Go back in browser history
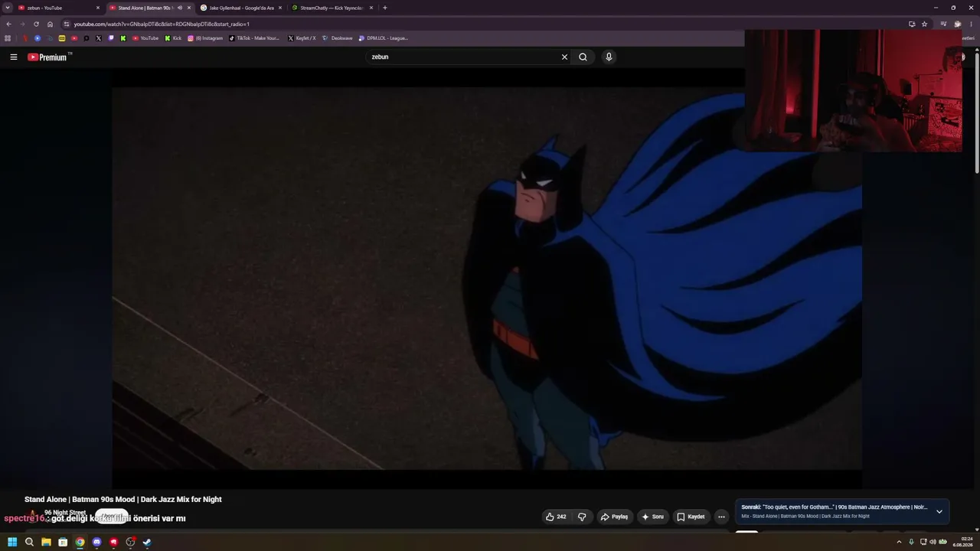Viewport: 980px width, 551px height. (x=8, y=24)
